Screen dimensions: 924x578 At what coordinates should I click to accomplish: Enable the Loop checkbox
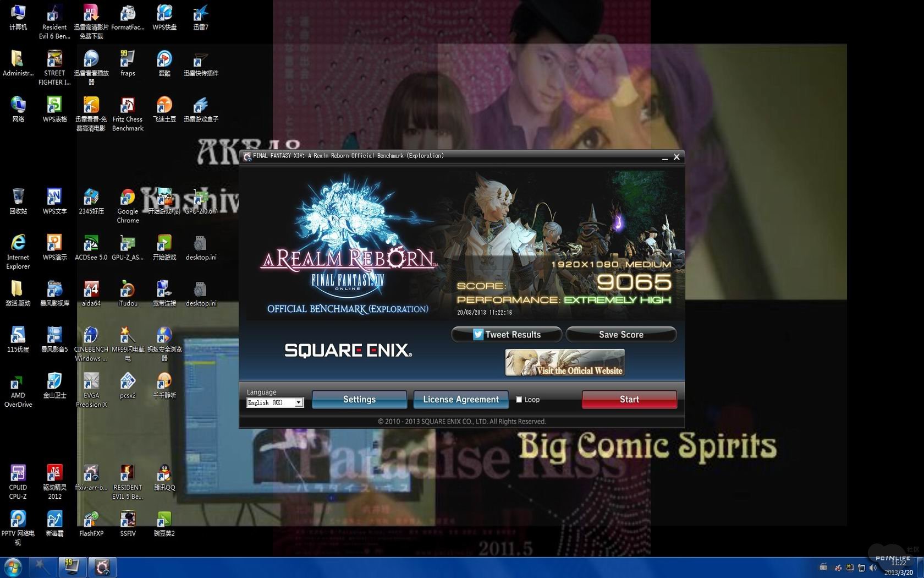click(x=519, y=400)
